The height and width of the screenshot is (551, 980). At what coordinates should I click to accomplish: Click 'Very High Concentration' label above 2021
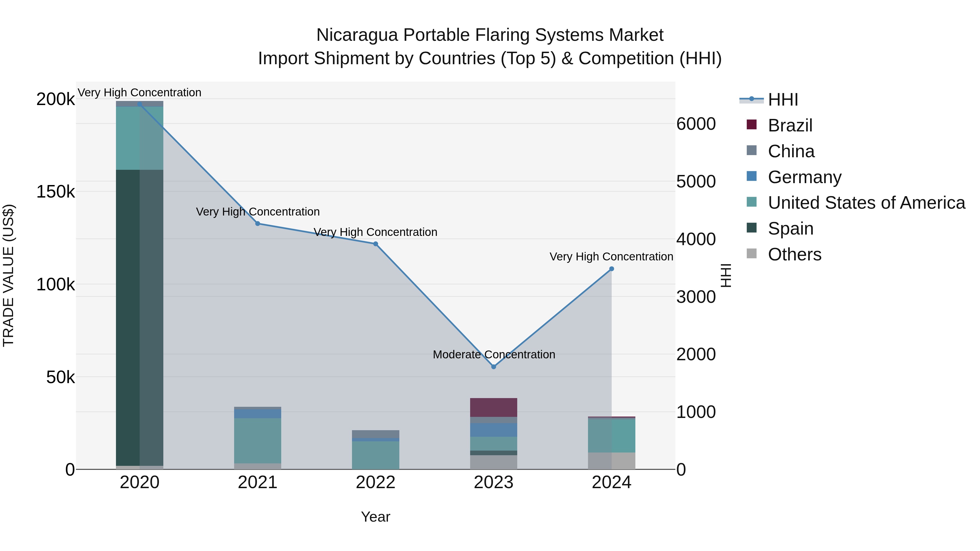[x=258, y=212]
